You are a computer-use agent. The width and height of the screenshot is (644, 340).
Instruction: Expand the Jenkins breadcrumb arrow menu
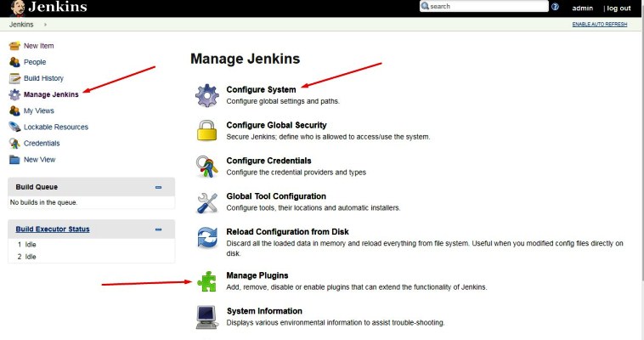coord(45,25)
